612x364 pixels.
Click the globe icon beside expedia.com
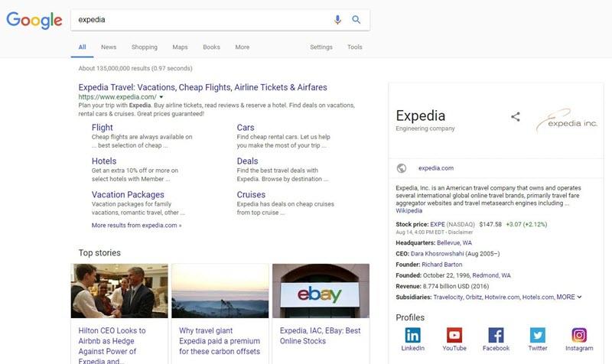coord(401,168)
